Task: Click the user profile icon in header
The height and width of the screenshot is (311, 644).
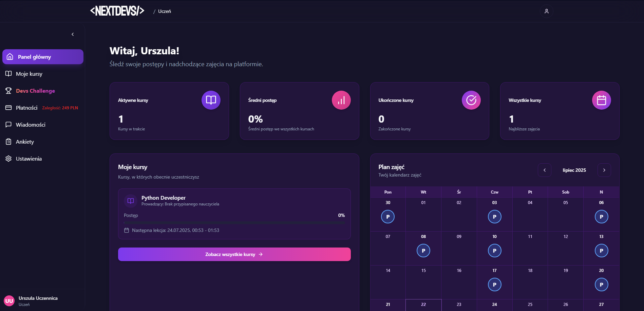Action: click(546, 11)
